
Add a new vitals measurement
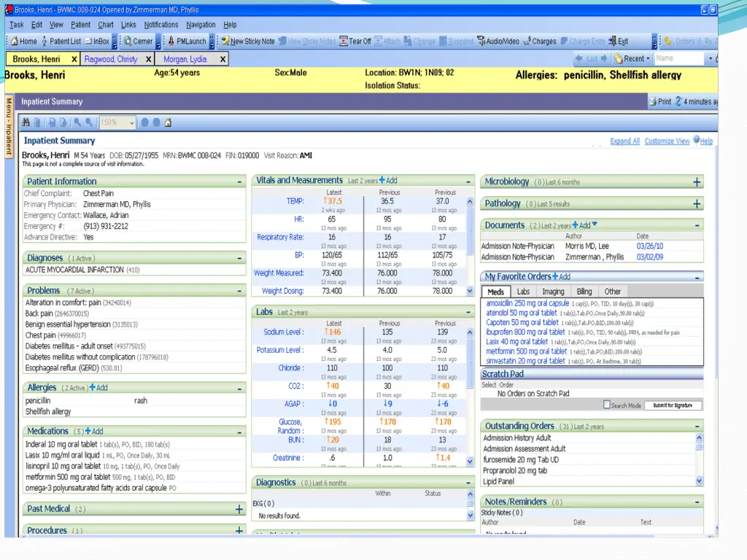pos(388,181)
